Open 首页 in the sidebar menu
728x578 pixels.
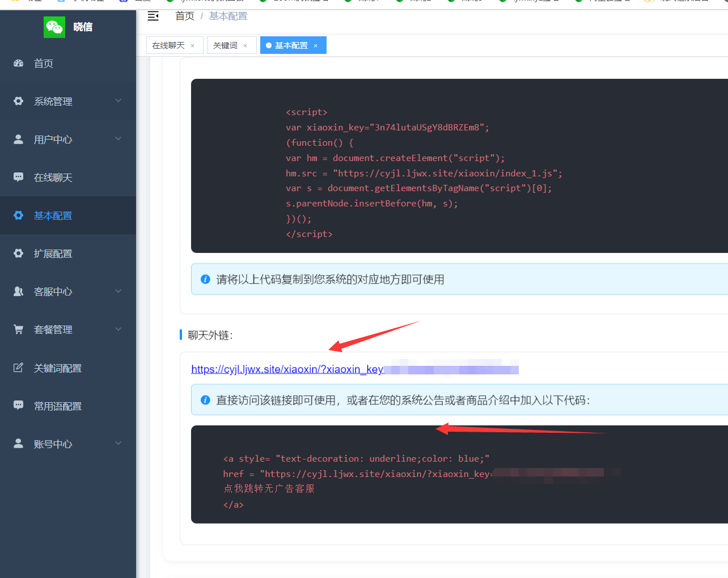[68, 64]
